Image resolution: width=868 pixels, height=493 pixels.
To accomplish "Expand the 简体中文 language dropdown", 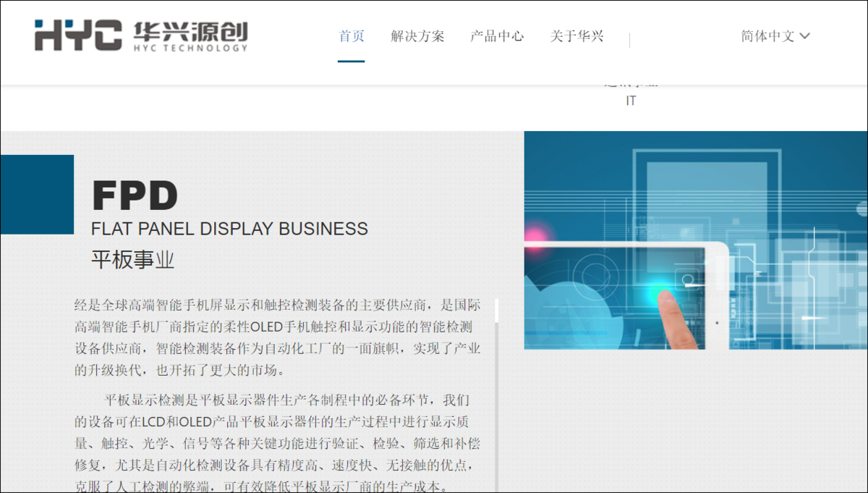I will click(x=775, y=36).
